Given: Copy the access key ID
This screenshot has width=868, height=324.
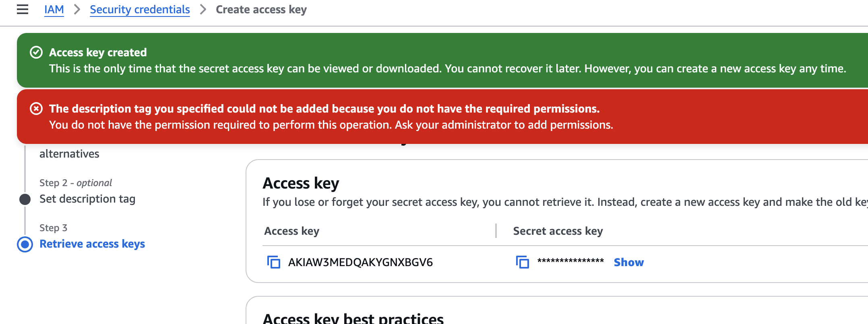Looking at the screenshot, I should click(274, 262).
